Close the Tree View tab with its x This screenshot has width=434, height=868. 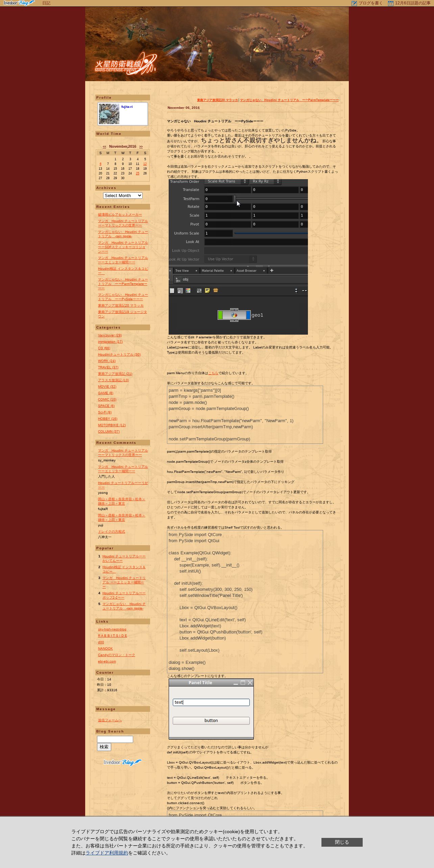196,271
